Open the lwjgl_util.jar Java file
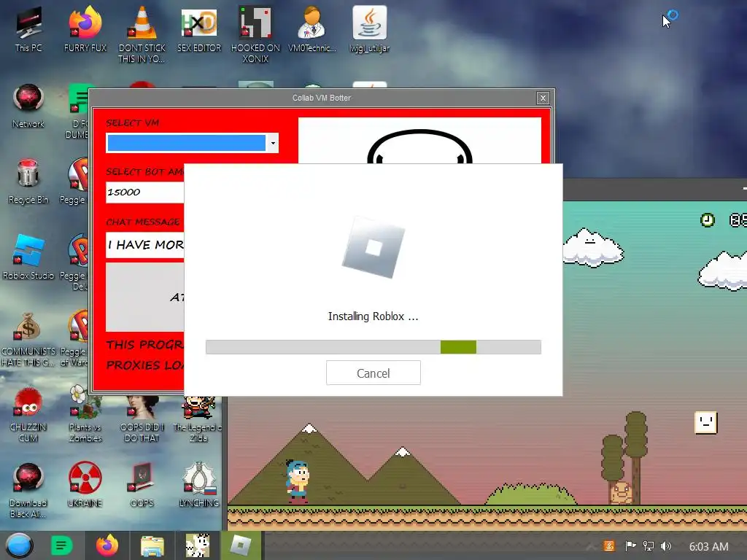This screenshot has width=747, height=560. [x=370, y=29]
